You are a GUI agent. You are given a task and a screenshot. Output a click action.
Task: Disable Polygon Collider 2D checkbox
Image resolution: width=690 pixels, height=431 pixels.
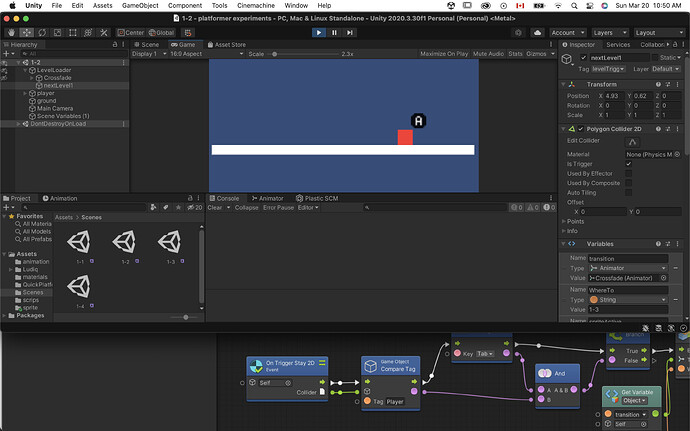coord(581,129)
